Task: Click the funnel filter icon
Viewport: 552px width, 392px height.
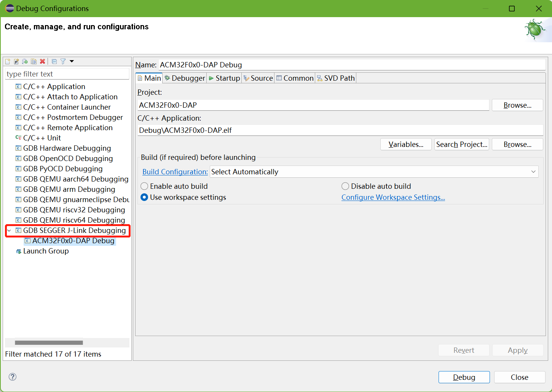Action: tap(63, 61)
